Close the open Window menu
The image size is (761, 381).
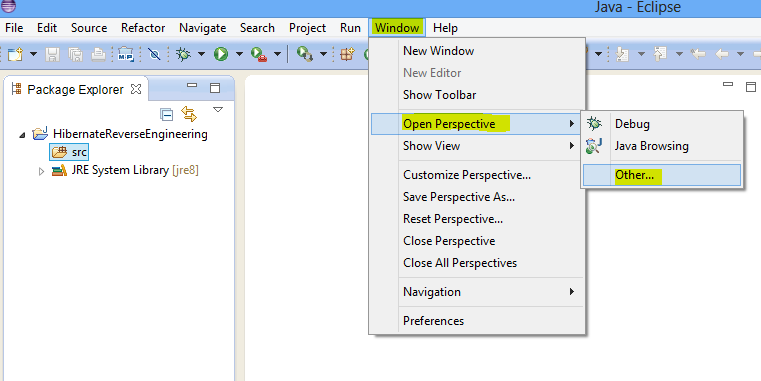pos(397,28)
